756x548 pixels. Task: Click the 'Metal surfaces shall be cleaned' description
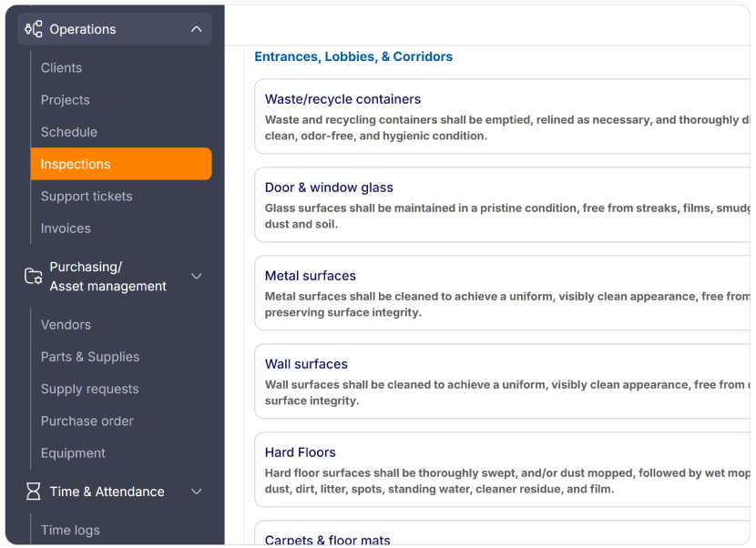coord(507,304)
